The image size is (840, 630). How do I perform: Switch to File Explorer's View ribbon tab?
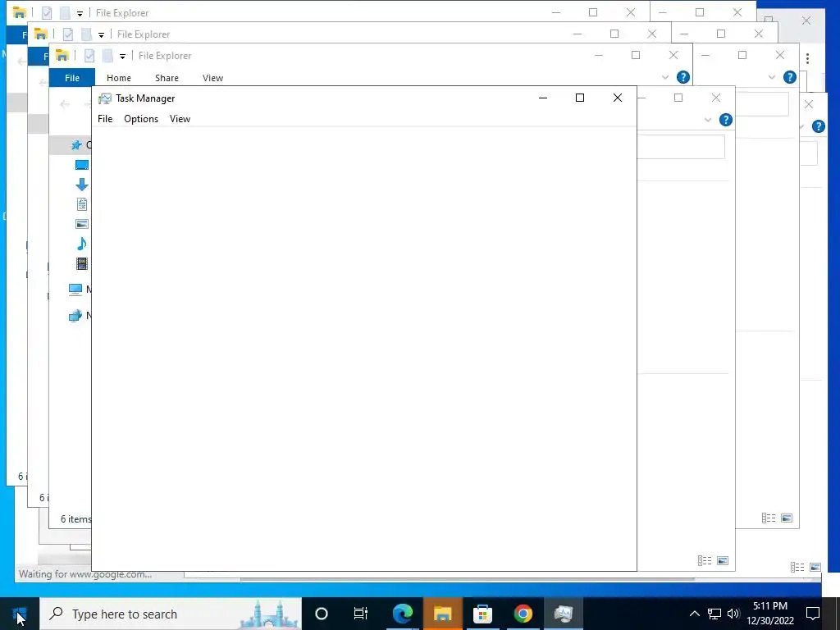pyautogui.click(x=212, y=78)
